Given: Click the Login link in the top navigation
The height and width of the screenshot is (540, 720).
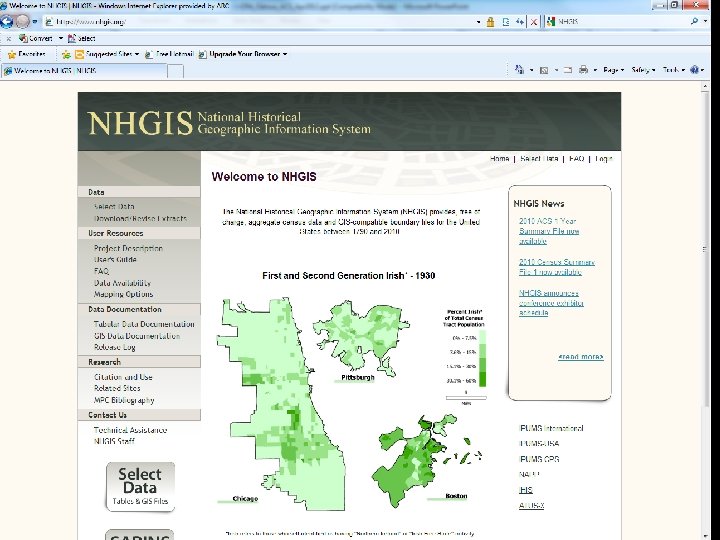Looking at the screenshot, I should [x=603, y=158].
